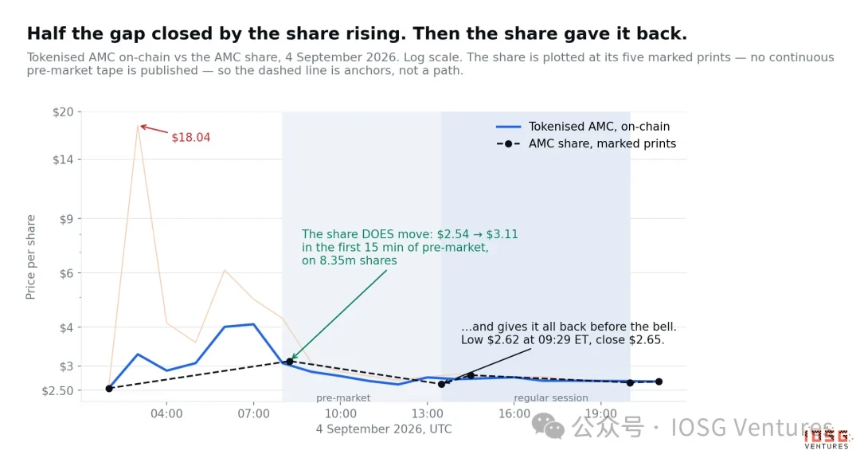Click the chart title headline

(357, 33)
